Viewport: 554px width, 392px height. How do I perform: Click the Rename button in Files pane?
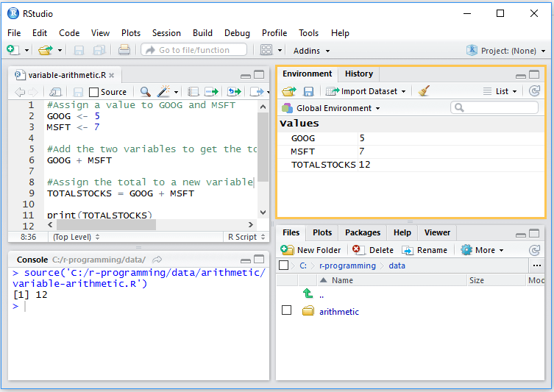[425, 250]
